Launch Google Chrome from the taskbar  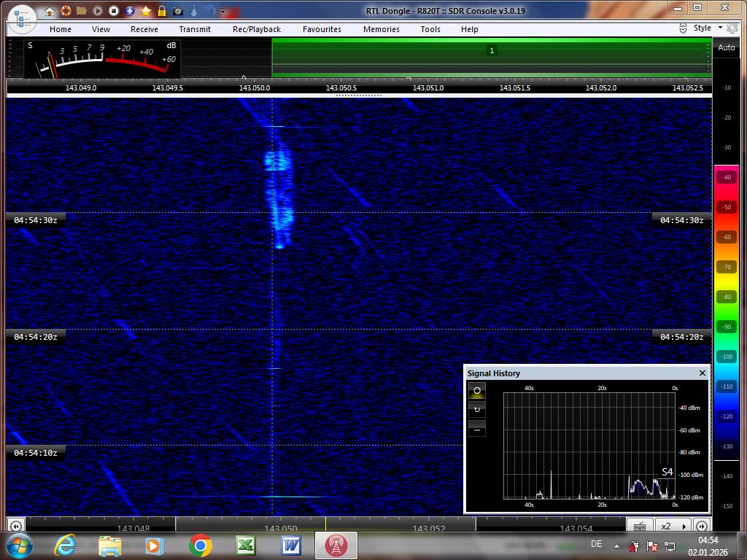[x=200, y=545]
